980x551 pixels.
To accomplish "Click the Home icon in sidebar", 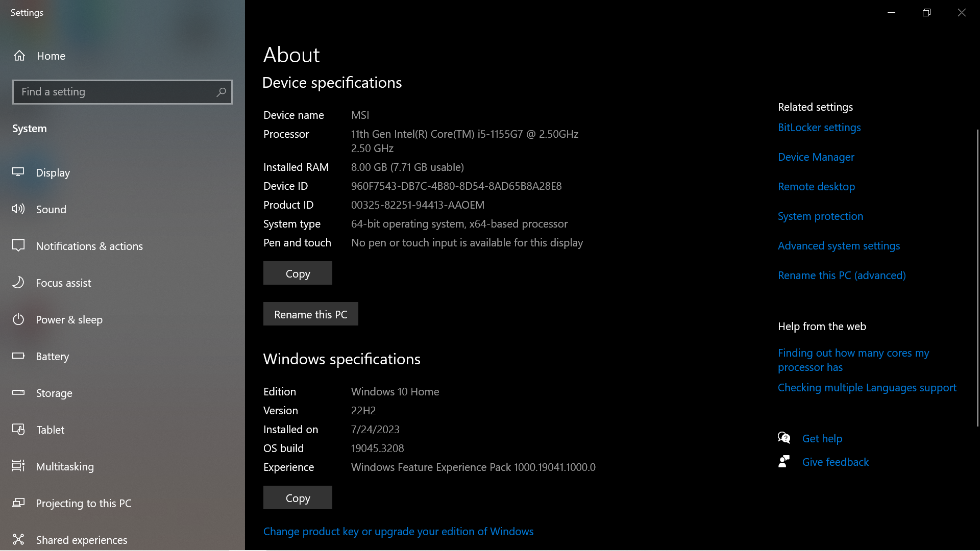I will click(19, 56).
